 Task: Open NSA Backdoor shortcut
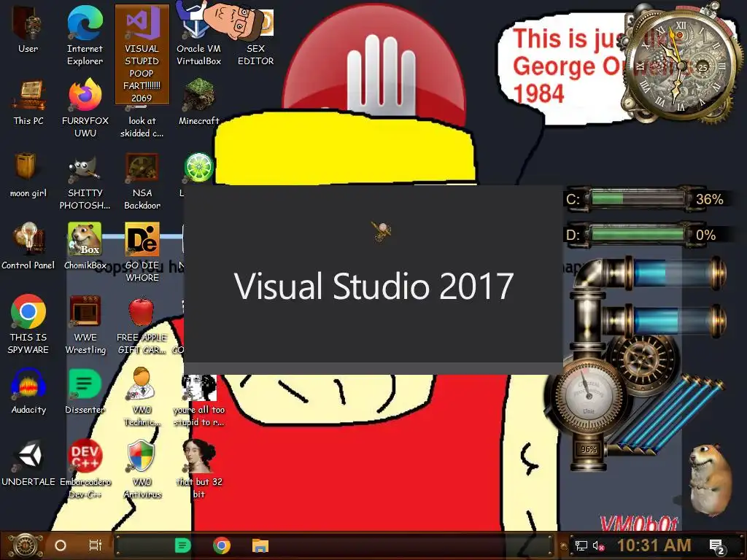142,180
